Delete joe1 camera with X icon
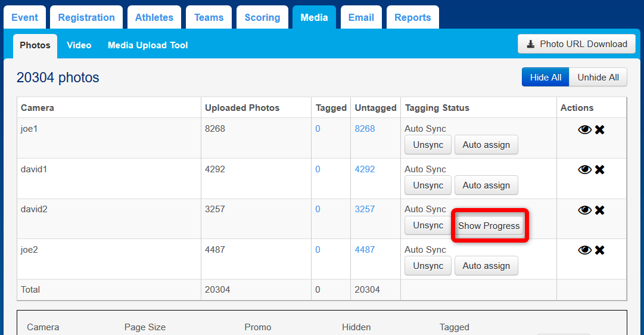The height and width of the screenshot is (335, 644). [x=599, y=129]
